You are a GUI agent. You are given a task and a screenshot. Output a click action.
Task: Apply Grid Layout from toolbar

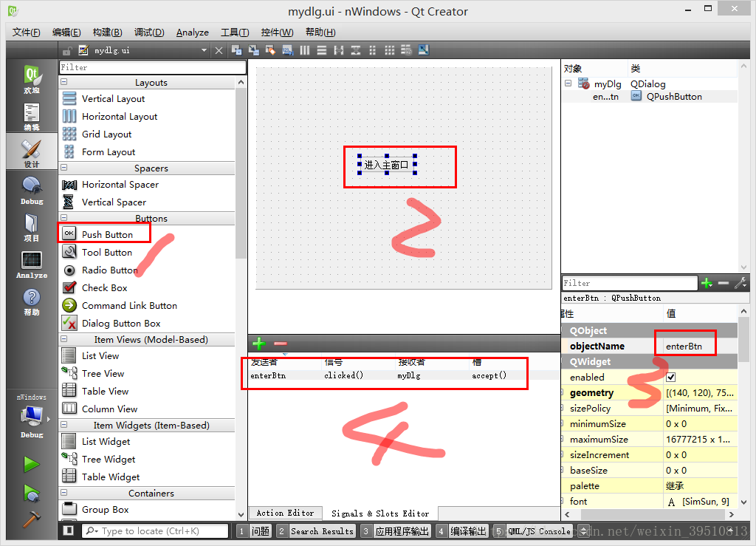pyautogui.click(x=390, y=50)
